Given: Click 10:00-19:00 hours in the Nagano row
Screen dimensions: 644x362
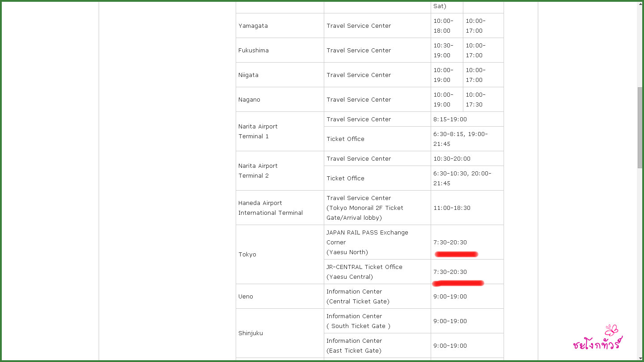Looking at the screenshot, I should [447, 99].
